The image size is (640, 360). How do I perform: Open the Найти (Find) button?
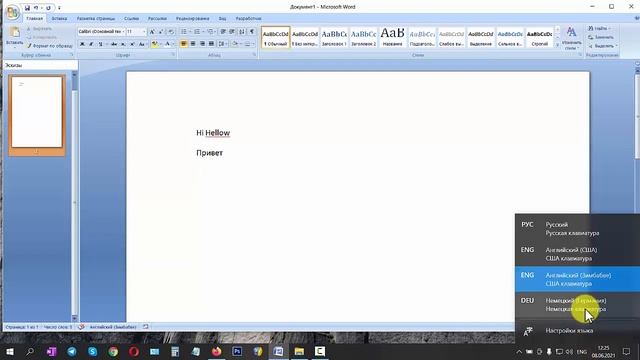click(599, 28)
